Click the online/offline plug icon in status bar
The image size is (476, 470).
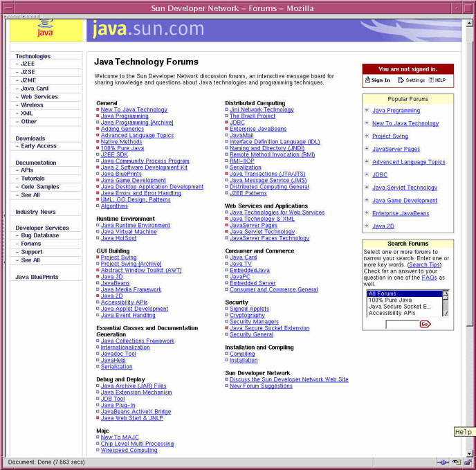443,462
